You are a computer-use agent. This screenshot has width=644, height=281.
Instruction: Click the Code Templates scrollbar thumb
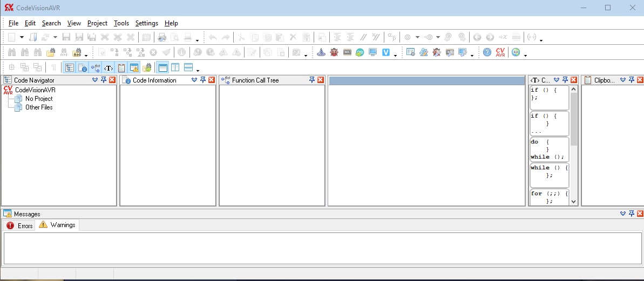(574, 119)
